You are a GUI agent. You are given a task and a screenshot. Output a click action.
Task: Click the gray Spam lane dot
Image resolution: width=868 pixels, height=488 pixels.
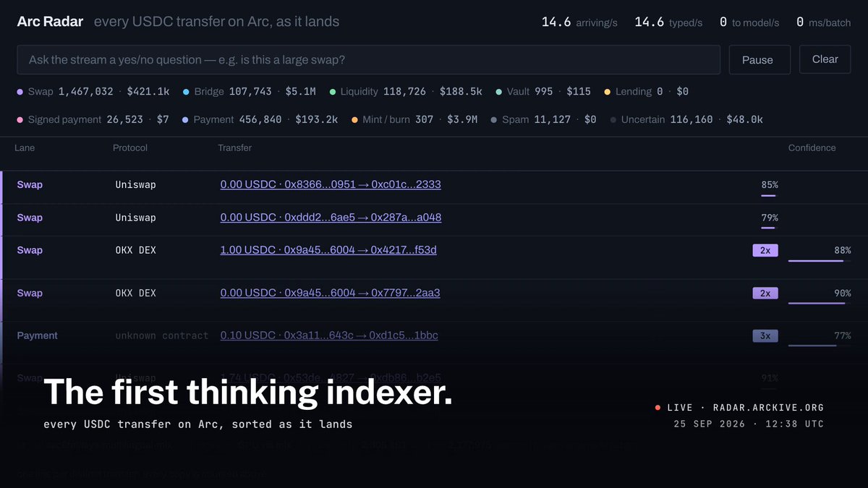click(493, 119)
